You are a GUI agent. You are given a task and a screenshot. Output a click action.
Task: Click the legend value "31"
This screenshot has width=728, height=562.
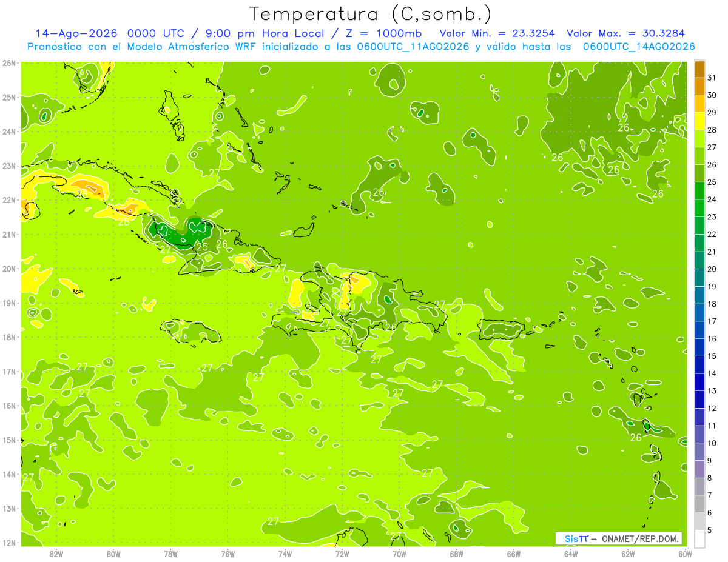(712, 78)
